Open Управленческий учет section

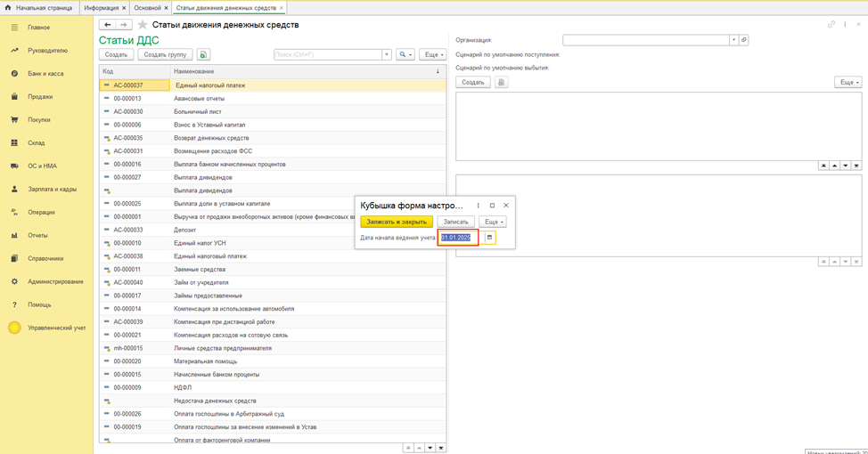(56, 328)
